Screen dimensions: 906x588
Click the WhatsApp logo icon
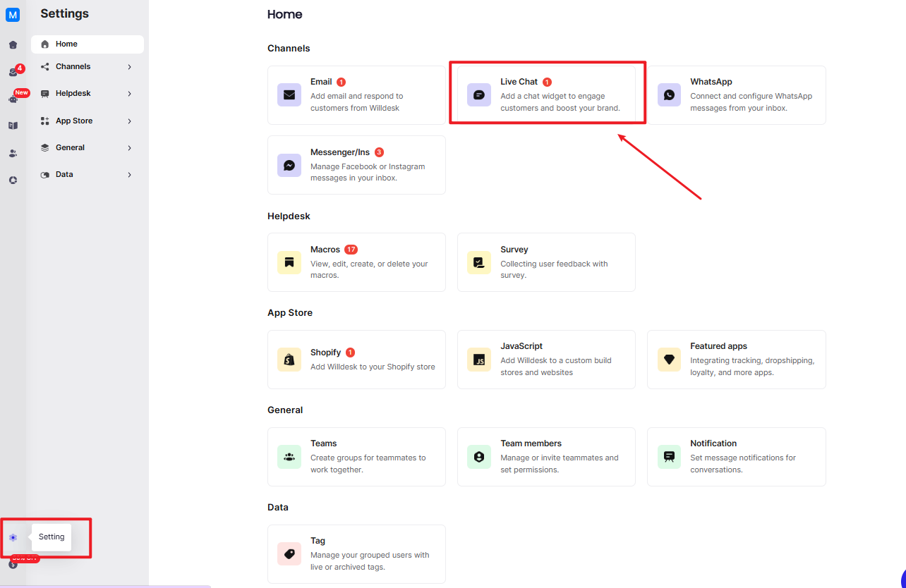(669, 94)
